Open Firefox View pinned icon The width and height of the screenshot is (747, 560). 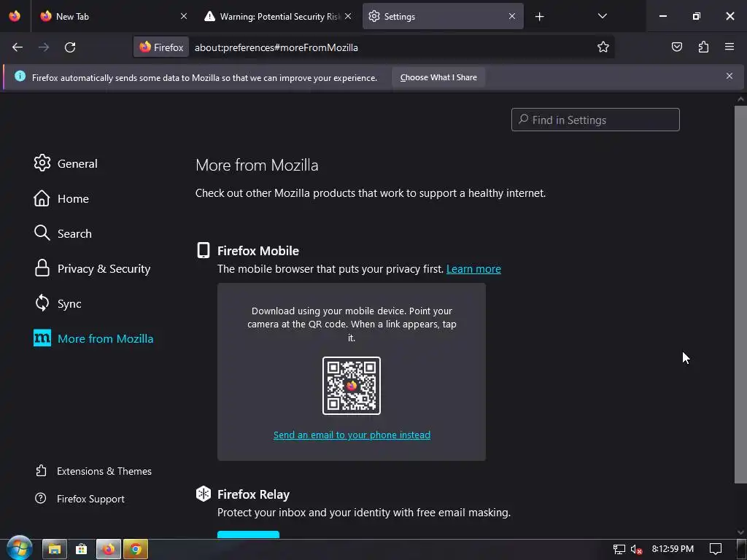pos(15,16)
